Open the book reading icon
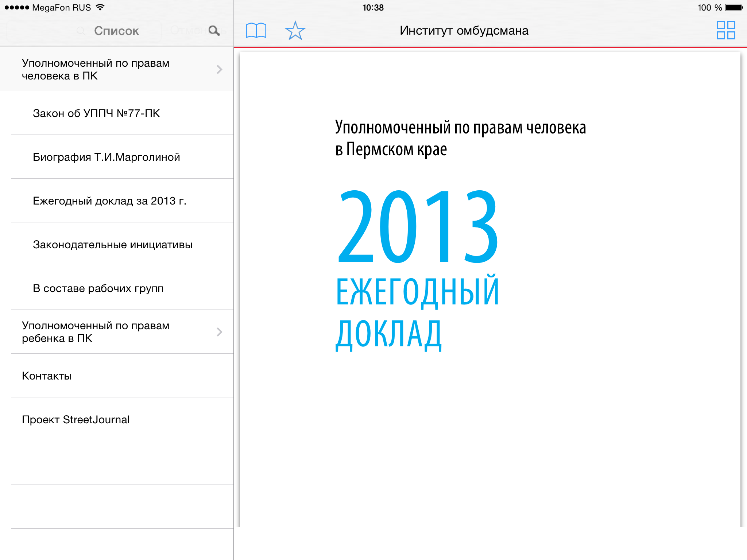 [x=256, y=31]
